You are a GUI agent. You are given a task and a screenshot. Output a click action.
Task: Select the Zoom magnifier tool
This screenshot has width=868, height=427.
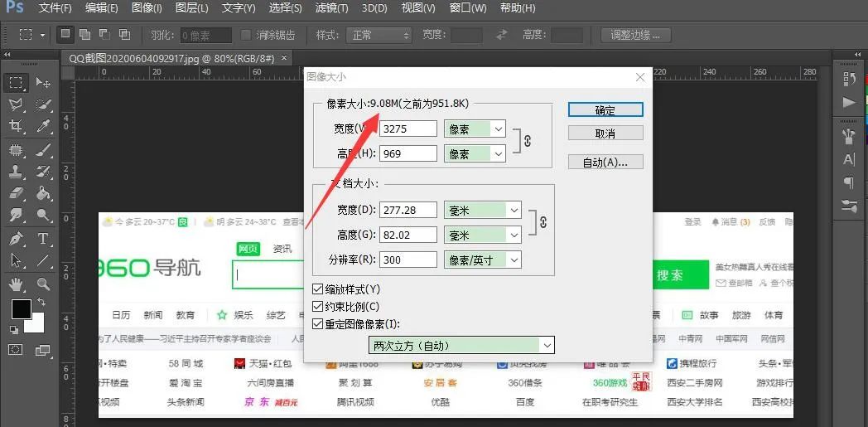(43, 284)
